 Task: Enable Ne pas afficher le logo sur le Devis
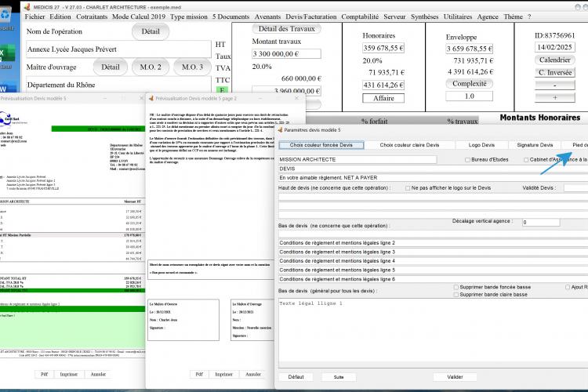(408, 188)
